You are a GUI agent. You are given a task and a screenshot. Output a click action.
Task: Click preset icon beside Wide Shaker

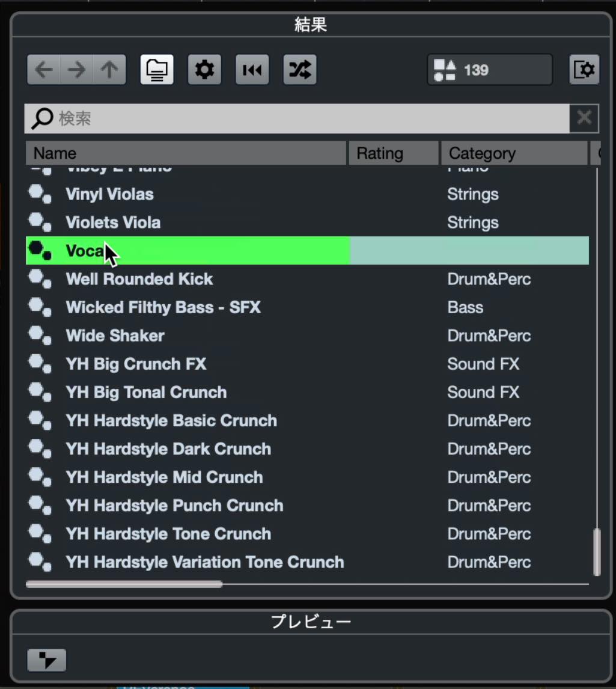[40, 335]
